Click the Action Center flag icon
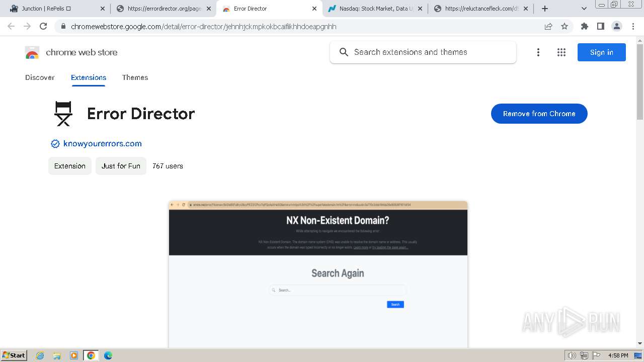The height and width of the screenshot is (362, 644). (x=596, y=355)
